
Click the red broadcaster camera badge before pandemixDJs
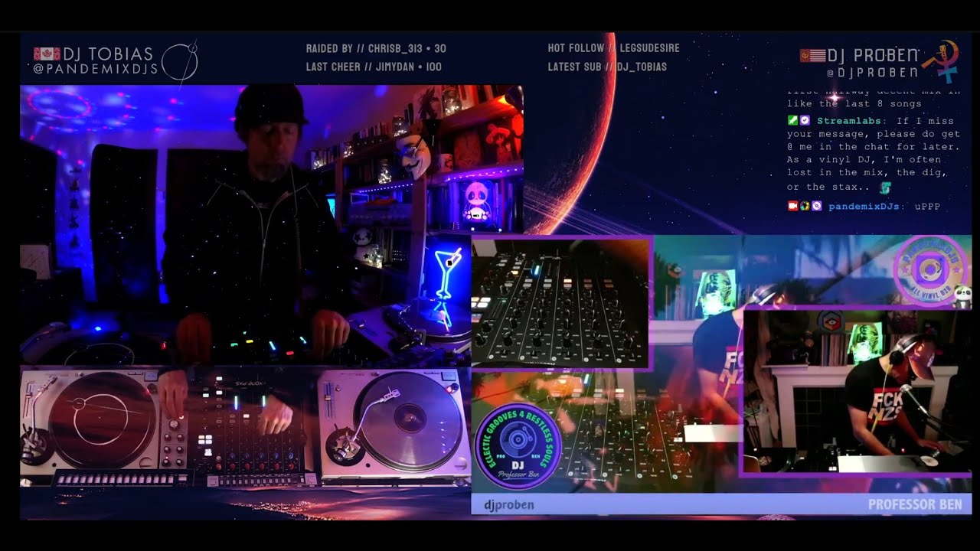[792, 206]
